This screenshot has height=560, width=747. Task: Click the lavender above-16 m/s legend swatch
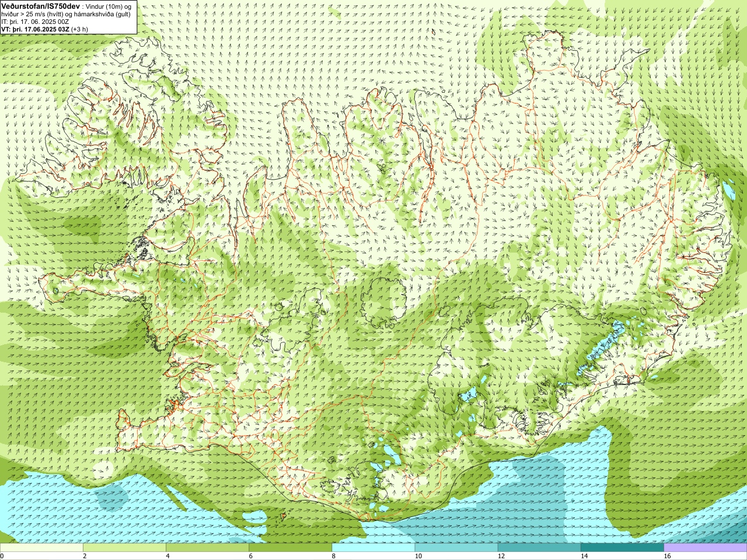click(706, 548)
